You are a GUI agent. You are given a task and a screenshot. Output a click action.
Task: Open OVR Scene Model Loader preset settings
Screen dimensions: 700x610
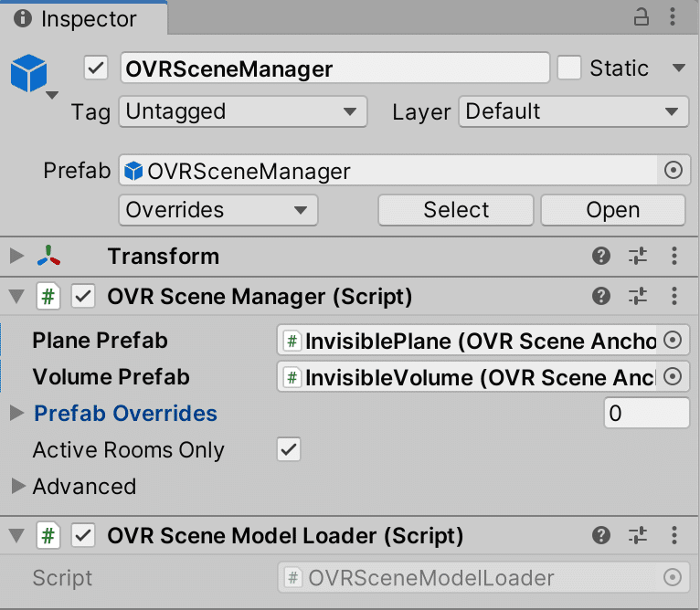tap(638, 535)
